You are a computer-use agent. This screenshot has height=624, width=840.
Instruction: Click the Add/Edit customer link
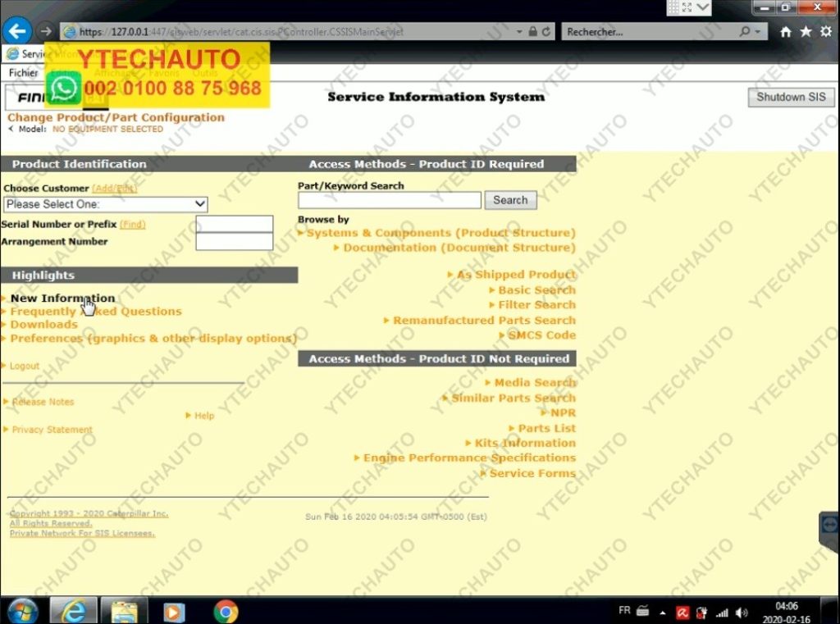pos(114,188)
